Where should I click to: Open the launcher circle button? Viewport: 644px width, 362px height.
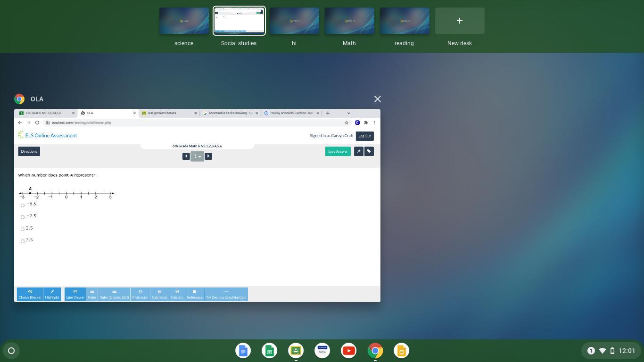click(11, 351)
